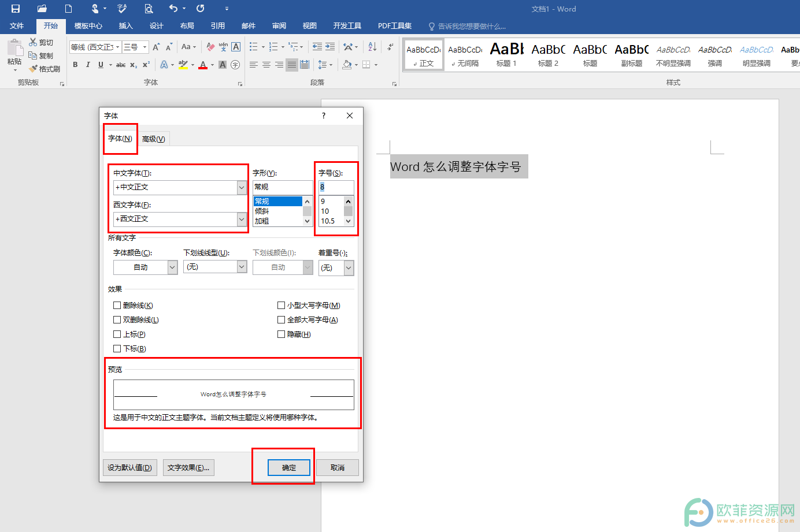Apply character border icon
Viewport: 800px width, 532px height.
tap(236, 47)
